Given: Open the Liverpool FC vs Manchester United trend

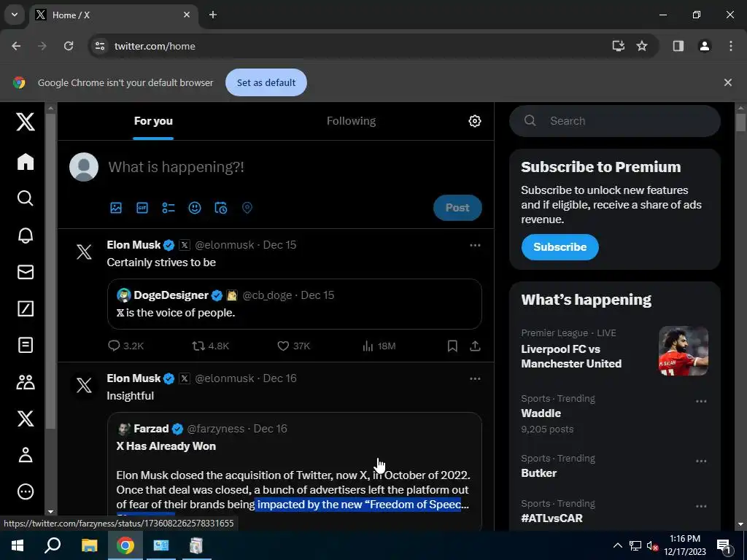Looking at the screenshot, I should click(614, 351).
